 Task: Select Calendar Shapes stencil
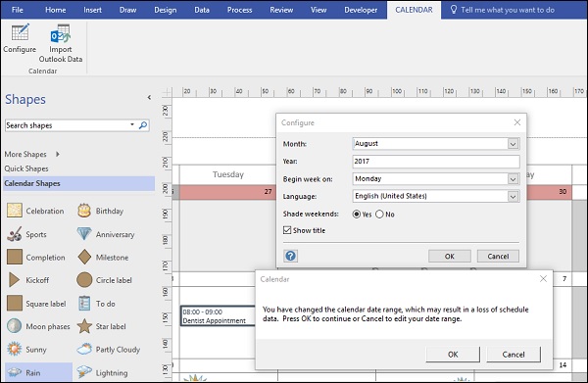click(x=78, y=183)
